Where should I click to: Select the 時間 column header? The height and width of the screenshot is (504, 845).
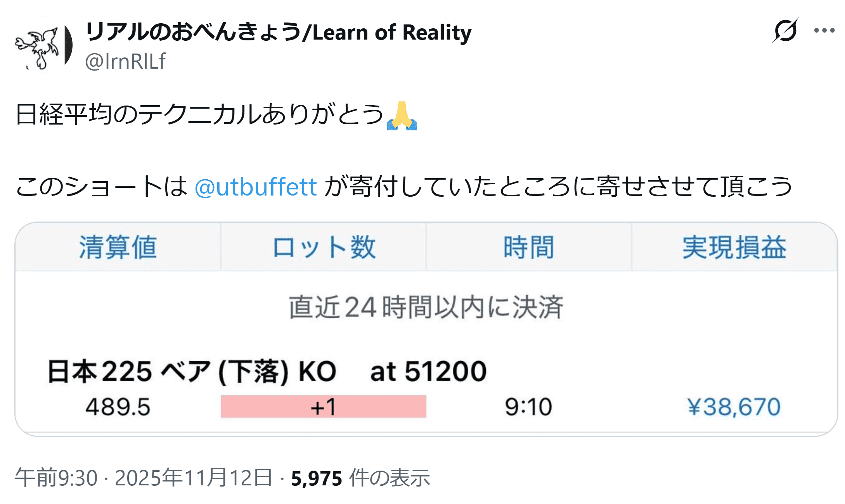pos(528,247)
